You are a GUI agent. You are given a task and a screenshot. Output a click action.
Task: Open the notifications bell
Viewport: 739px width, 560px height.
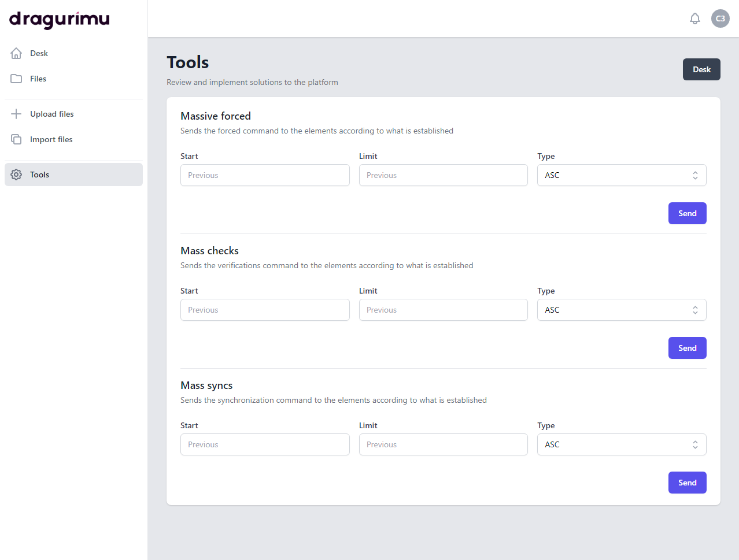pos(694,18)
